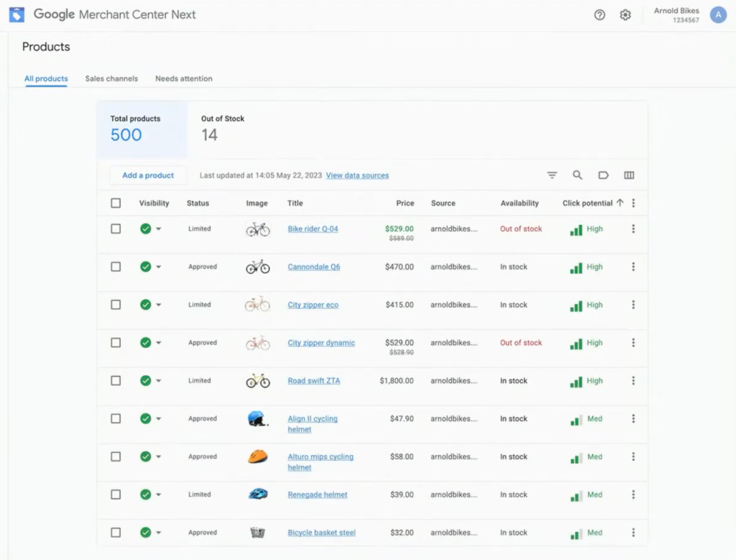Check the Bike rider Q-04 row checkbox
The height and width of the screenshot is (560, 736).
point(116,229)
